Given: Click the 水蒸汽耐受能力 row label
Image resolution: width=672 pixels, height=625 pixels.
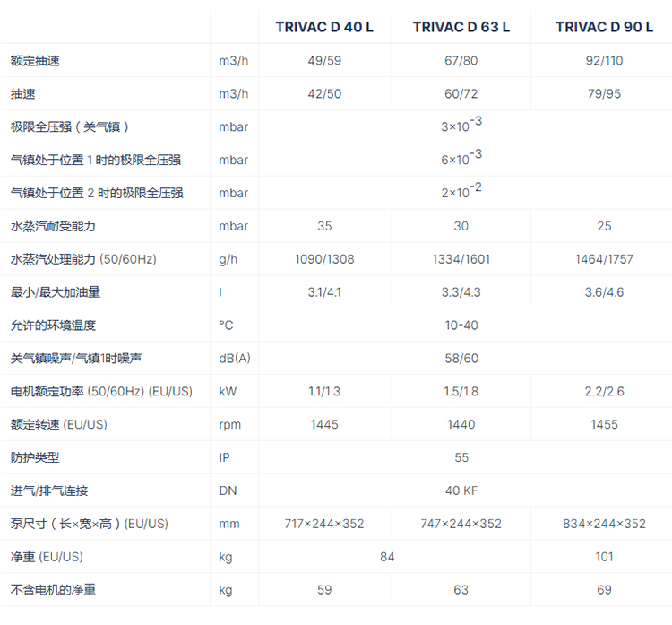Looking at the screenshot, I should 53,226.
